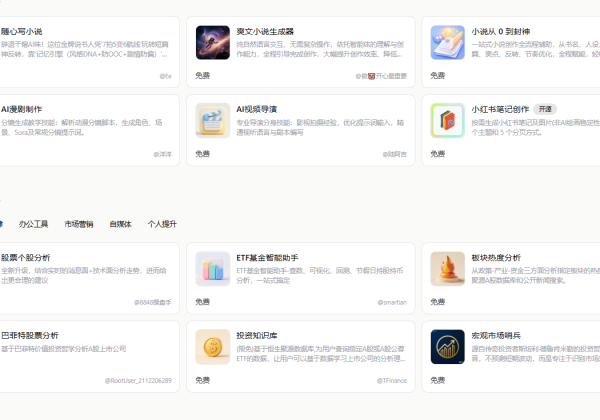
Task: Click the 小说从 0 到封神 notebook icon
Action: click(x=448, y=42)
